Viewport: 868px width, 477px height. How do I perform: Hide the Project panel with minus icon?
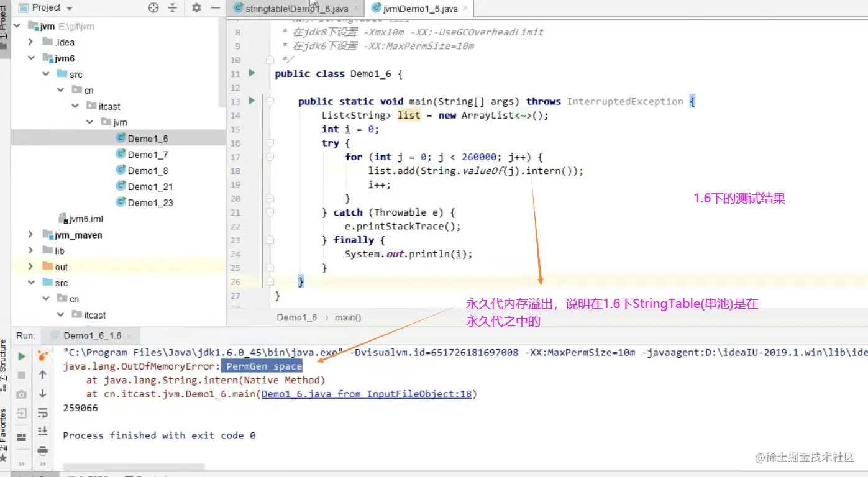[216, 7]
